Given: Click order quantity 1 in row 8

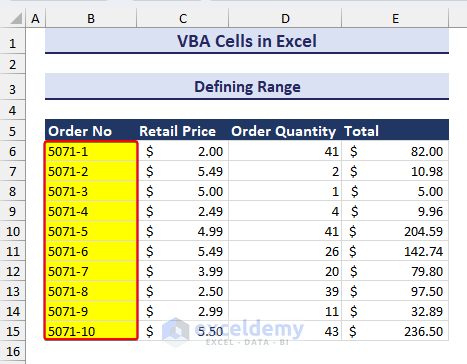Looking at the screenshot, I should point(285,191).
